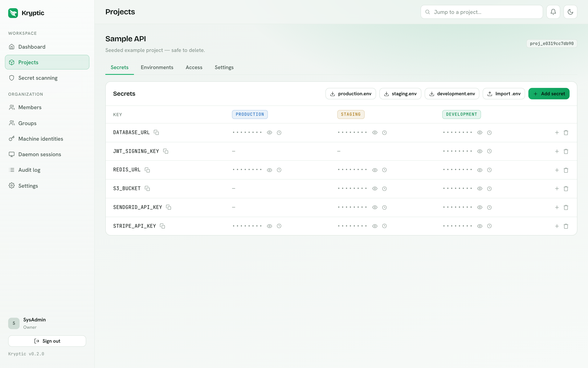Copy the S3_BUCKET key name
Viewport: 588px width, 368px height.
click(x=147, y=188)
